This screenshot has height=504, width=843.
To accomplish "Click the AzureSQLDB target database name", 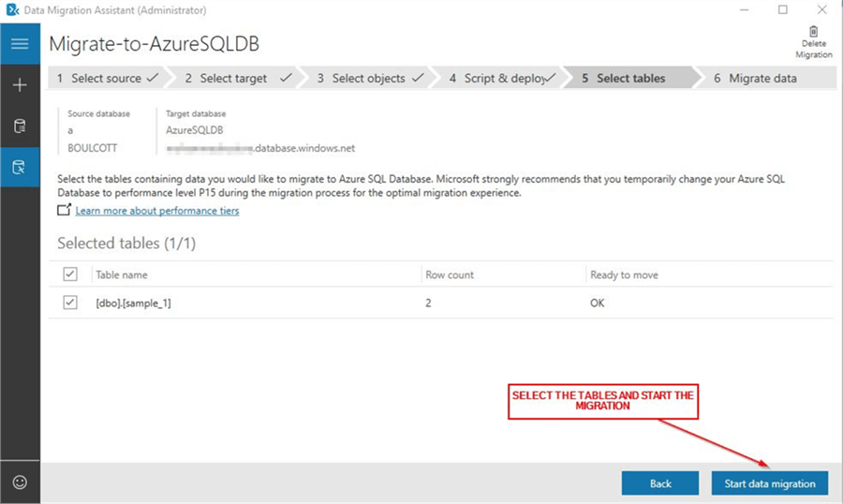I will [194, 130].
